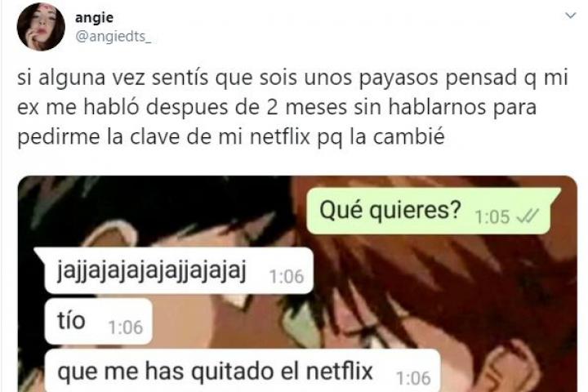
Task: Click the double check marks read receipt
Action: click(528, 216)
